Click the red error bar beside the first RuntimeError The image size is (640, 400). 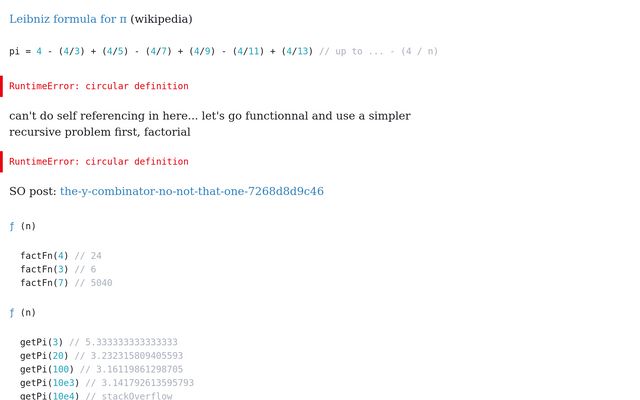[x=2, y=86]
